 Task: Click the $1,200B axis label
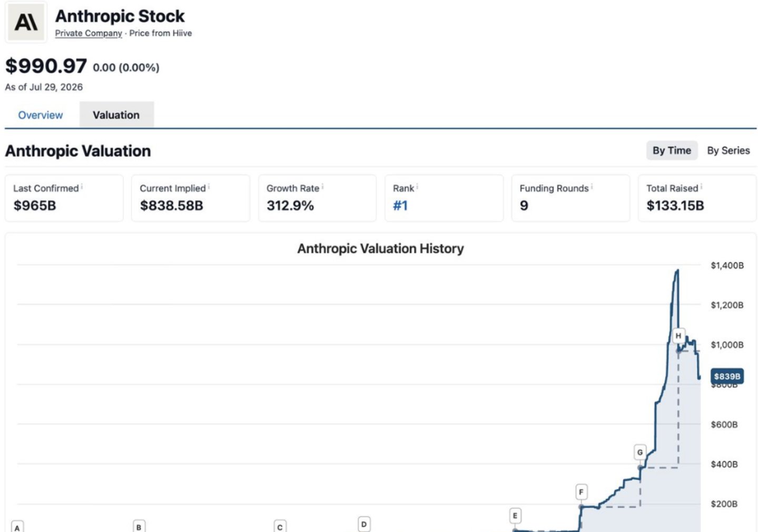click(x=727, y=305)
